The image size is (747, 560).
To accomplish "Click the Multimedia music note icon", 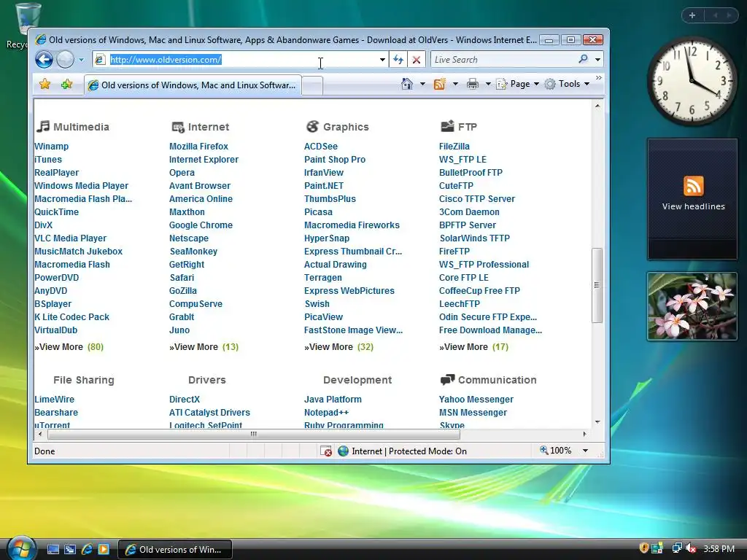I will coord(43,126).
